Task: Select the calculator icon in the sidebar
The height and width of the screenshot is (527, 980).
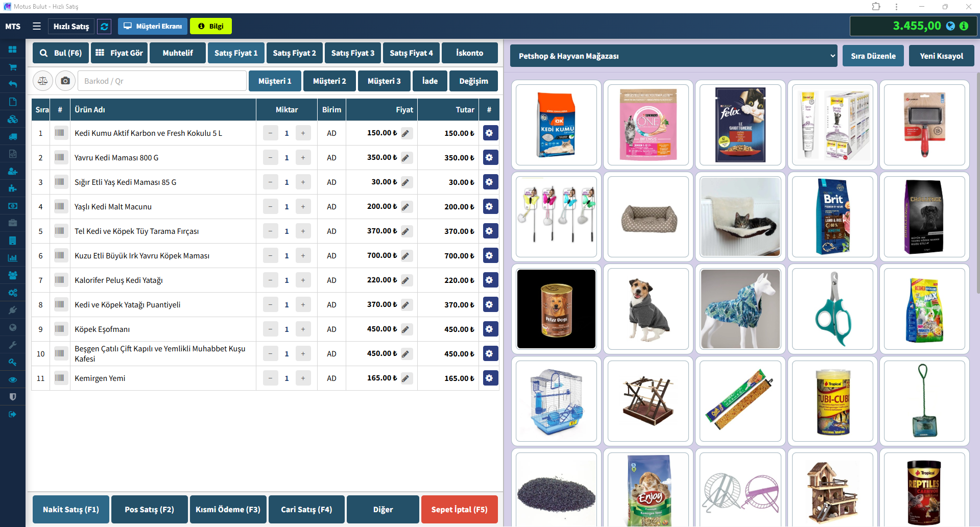Action: (x=12, y=241)
